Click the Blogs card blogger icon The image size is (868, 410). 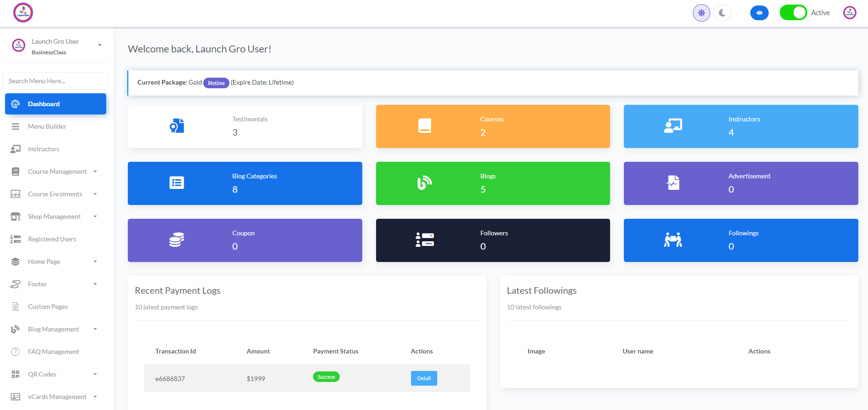pos(425,183)
